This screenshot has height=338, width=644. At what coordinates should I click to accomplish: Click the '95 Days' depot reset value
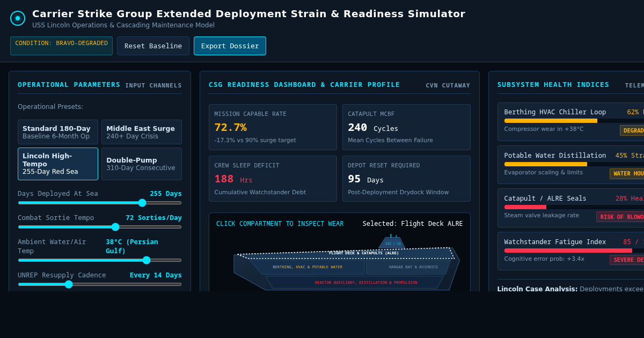pos(366,179)
